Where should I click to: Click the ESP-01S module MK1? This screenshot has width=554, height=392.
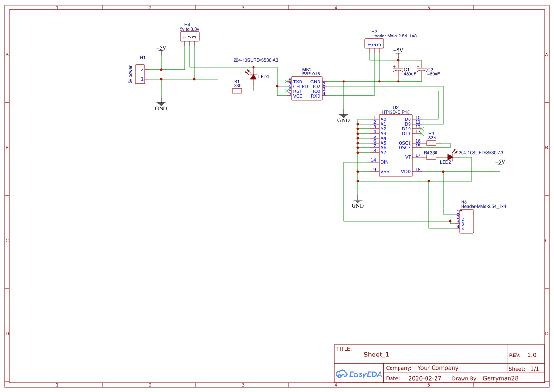pos(307,89)
